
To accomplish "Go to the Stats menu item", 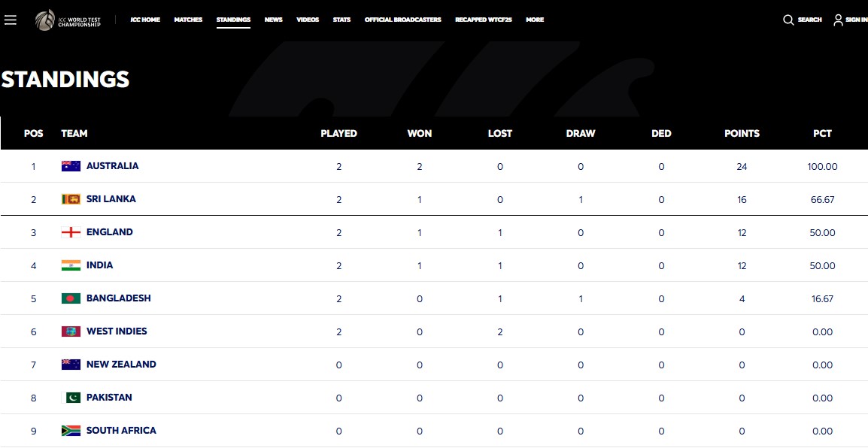I will 341,20.
